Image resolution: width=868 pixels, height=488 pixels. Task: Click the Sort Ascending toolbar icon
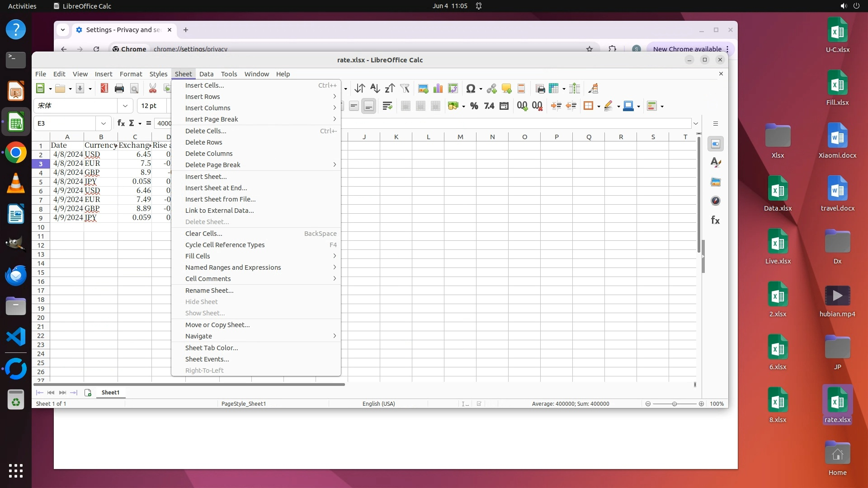pyautogui.click(x=375, y=89)
